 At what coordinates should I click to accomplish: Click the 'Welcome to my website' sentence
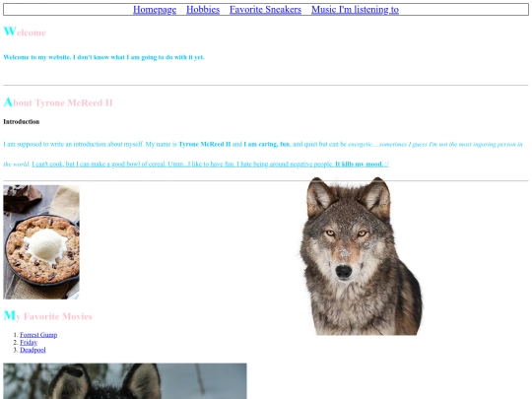[103, 57]
